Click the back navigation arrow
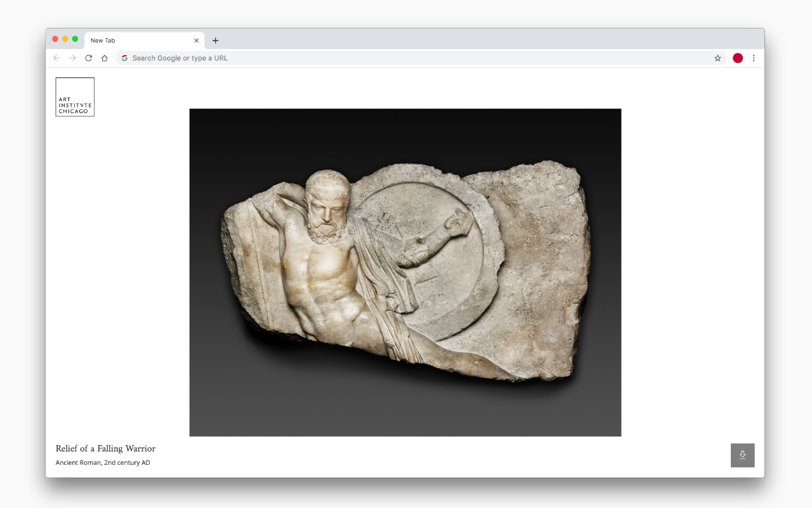This screenshot has width=812, height=508. point(56,58)
